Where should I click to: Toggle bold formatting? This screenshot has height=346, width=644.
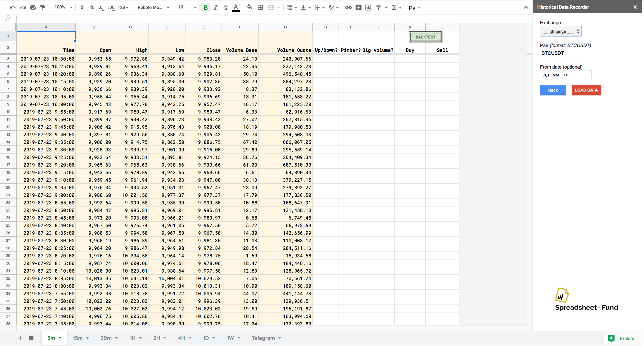(x=205, y=8)
